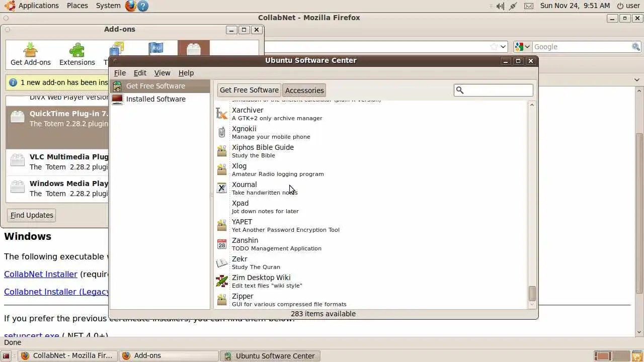The width and height of the screenshot is (644, 362).
Task: Click the Get Free Software breadcrumb button
Action: 249,90
